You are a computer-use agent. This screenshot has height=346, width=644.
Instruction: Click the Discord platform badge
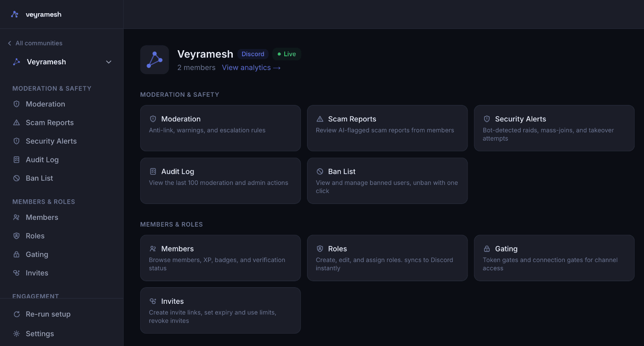pos(253,54)
